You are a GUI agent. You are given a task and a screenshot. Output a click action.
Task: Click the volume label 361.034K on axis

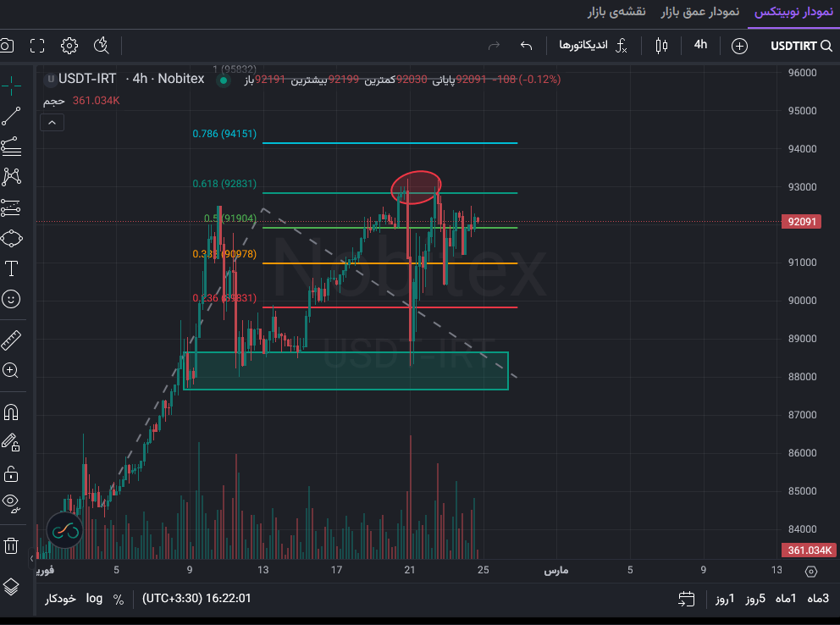pyautogui.click(x=809, y=550)
